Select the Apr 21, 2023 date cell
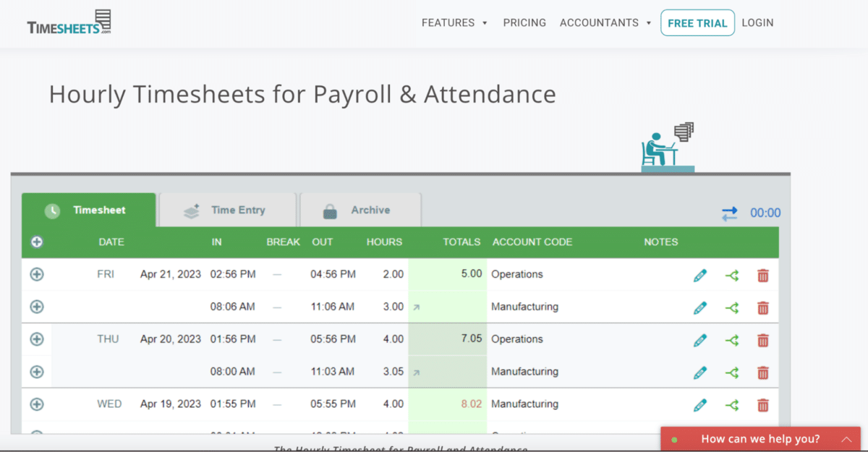Viewport: 868px width, 452px height. pyautogui.click(x=171, y=275)
